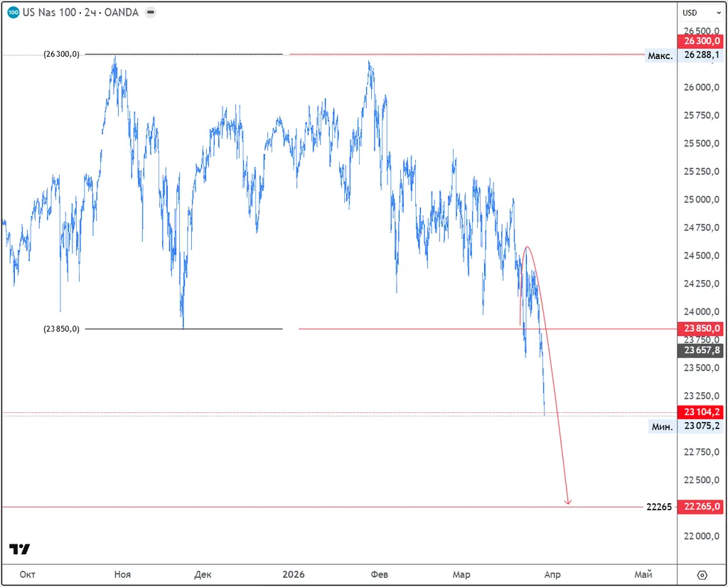Click the (23 850,0) text annotation on chart

coord(62,329)
